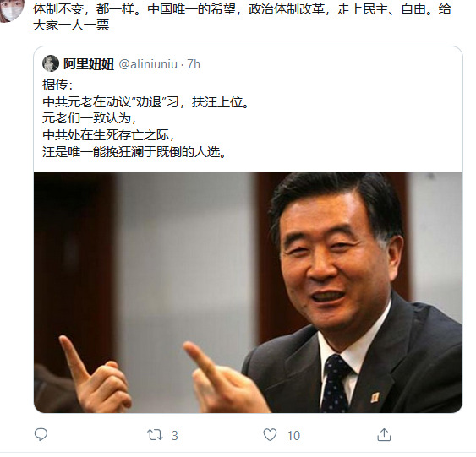The width and height of the screenshot is (476, 457).
Task: Click the main tweet text 大家一人一票
Action: pyautogui.click(x=71, y=25)
